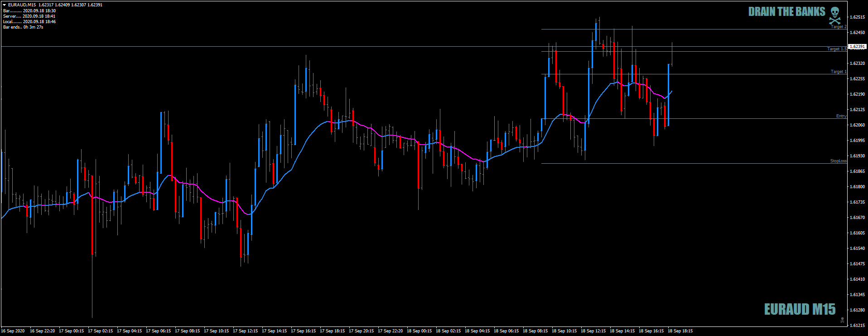Click the '17 Sep 06:15' time axis label
Screen dimensions: 868x336
click(x=159, y=331)
